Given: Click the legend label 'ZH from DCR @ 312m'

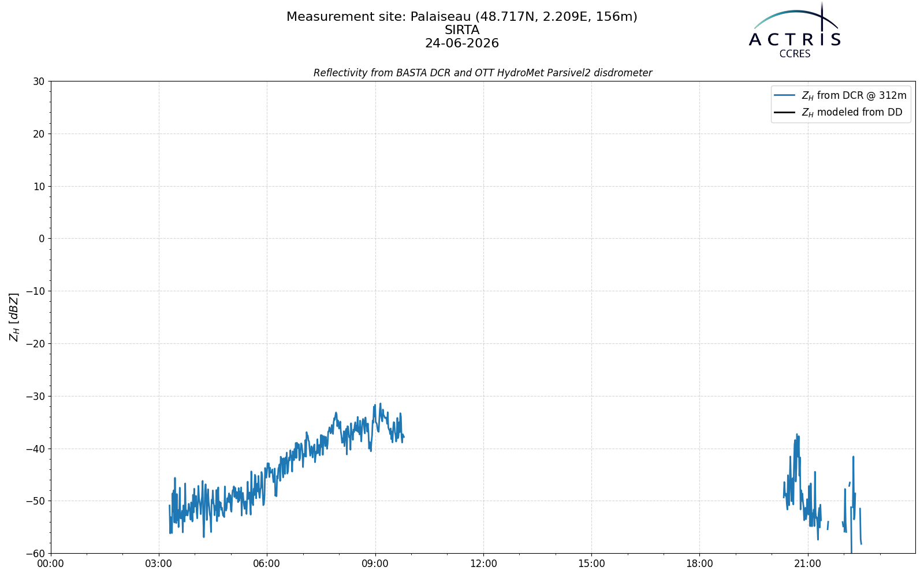Looking at the screenshot, I should 854,96.
